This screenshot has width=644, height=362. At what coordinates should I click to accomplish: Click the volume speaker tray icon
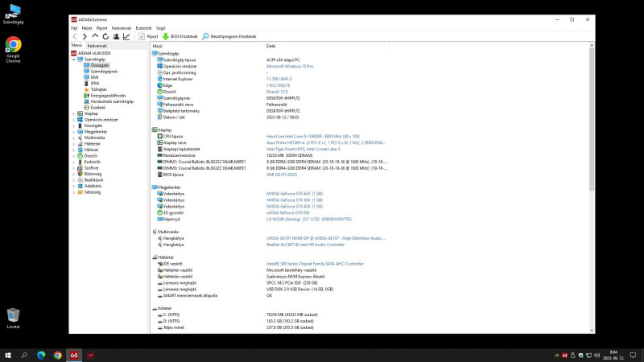597,355
